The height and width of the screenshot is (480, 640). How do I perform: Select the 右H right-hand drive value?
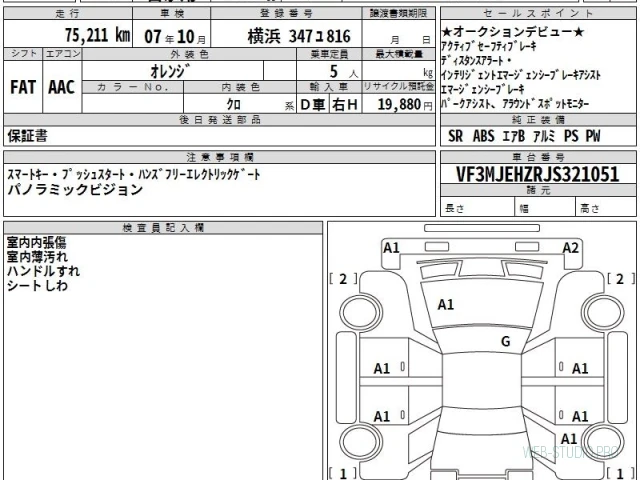tap(345, 104)
